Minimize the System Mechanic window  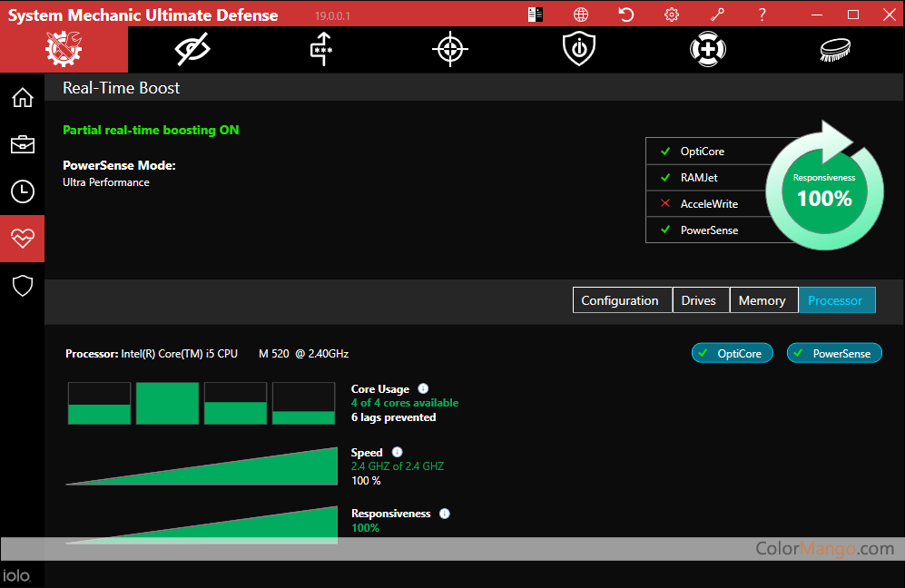tap(817, 15)
